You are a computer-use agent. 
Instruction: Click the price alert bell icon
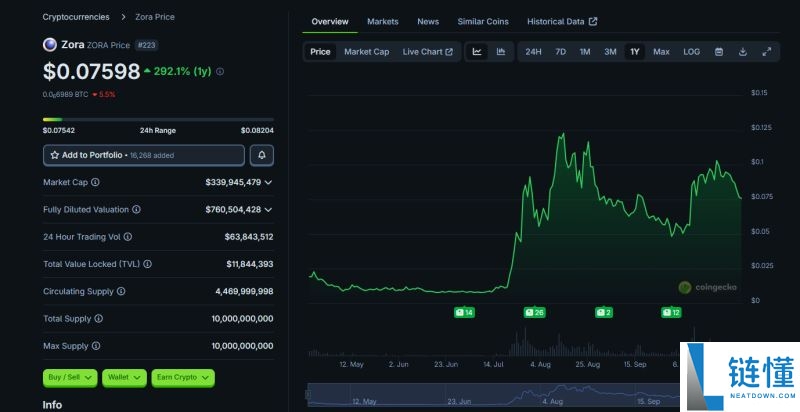click(262, 155)
